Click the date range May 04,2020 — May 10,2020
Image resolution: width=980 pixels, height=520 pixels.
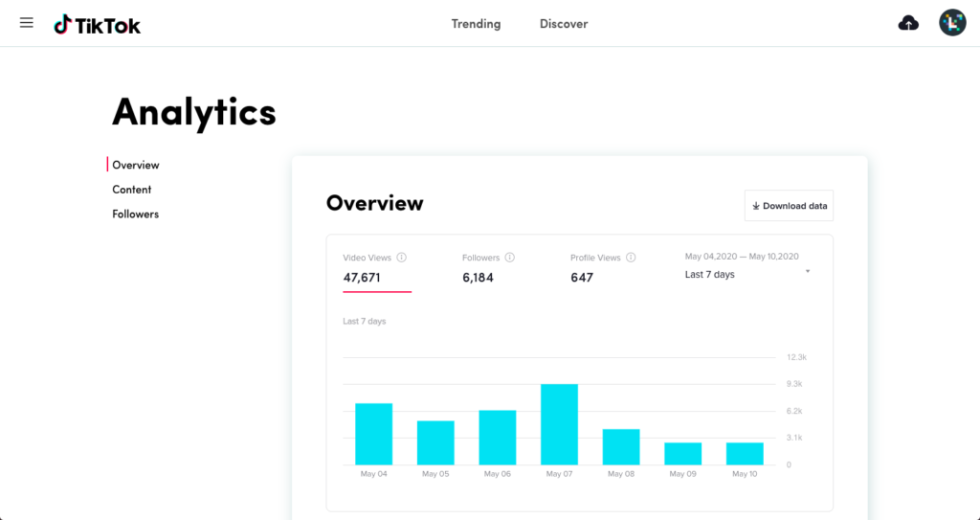[742, 257]
